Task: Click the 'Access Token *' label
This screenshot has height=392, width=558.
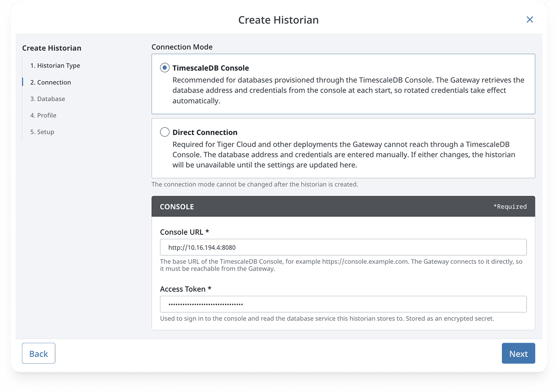Action: tap(186, 289)
